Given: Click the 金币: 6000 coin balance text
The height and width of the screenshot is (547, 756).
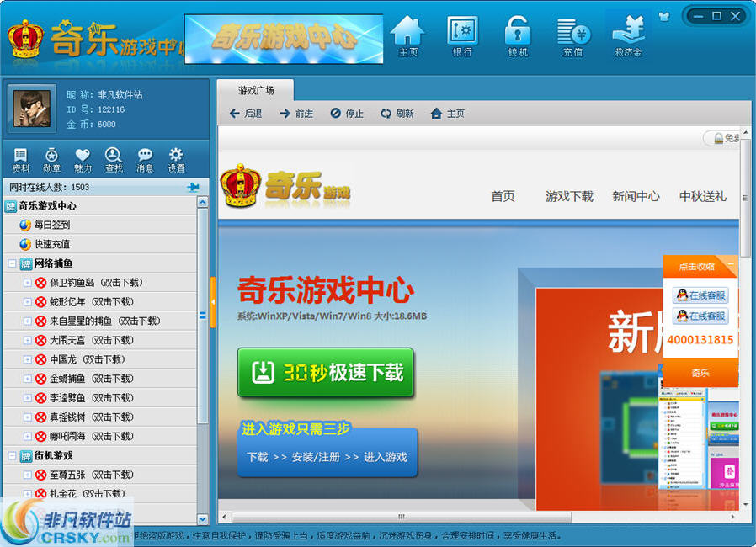Looking at the screenshot, I should [91, 125].
